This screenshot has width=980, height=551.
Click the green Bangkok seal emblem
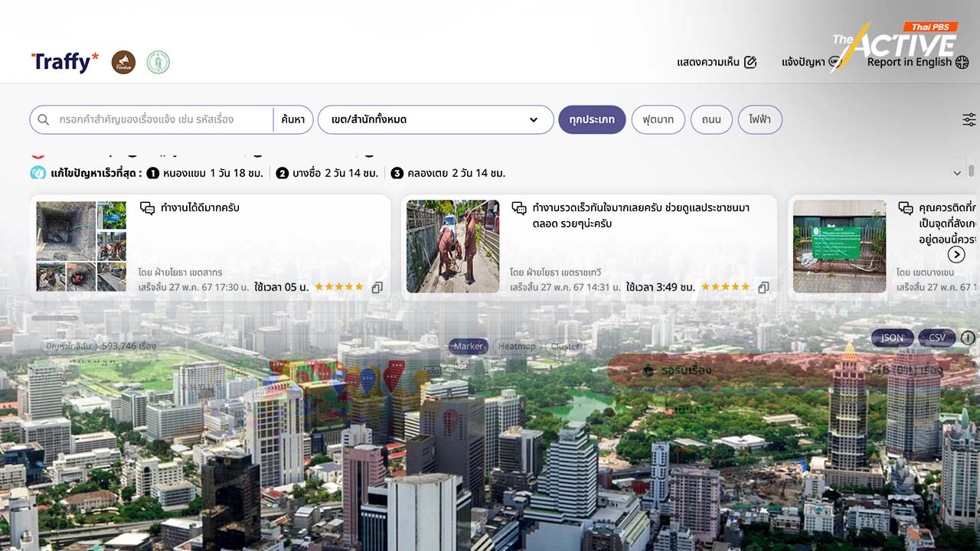point(158,62)
